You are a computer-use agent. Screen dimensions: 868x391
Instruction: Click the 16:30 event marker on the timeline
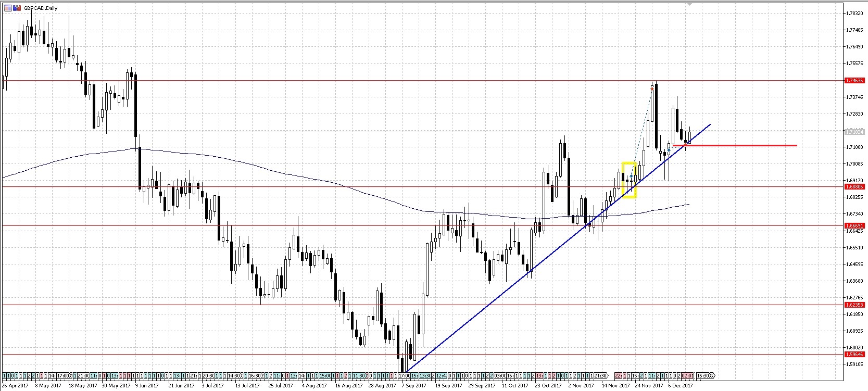coord(255,375)
